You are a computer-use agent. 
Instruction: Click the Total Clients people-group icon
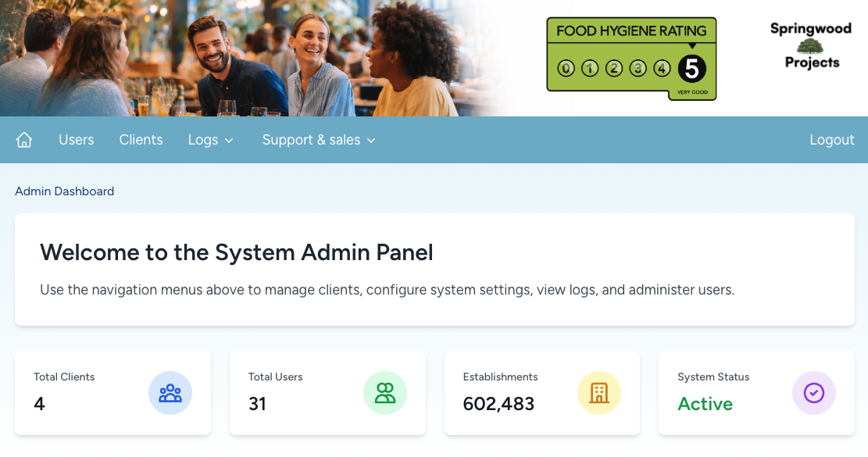coord(170,393)
